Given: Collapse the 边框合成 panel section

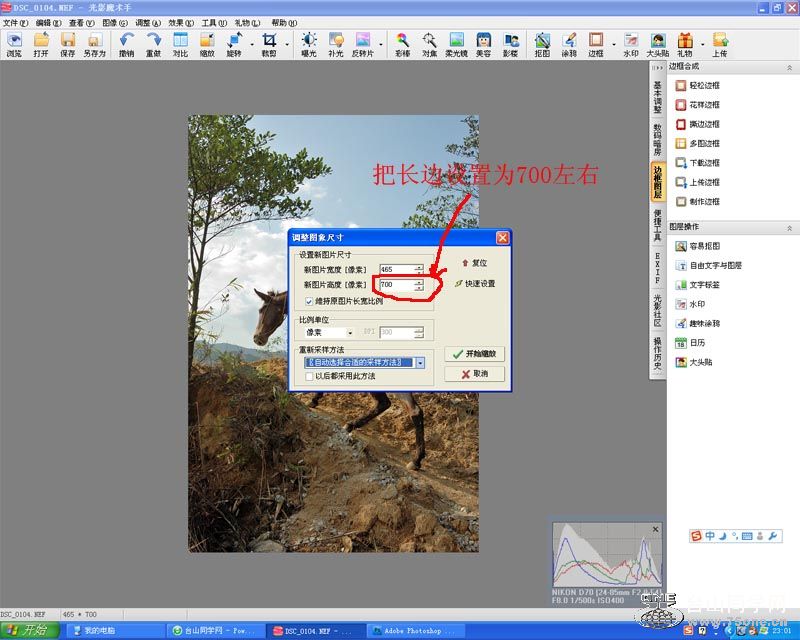Looking at the screenshot, I should click(x=791, y=67).
